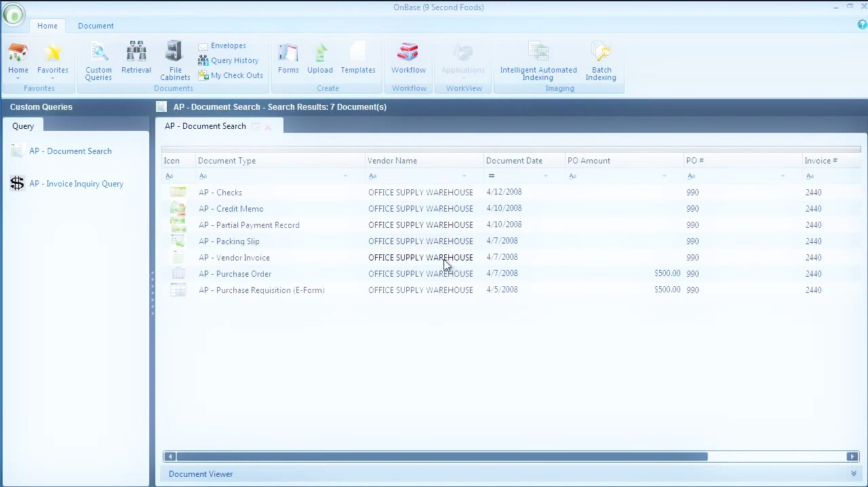Viewport: 868px width, 487px height.
Task: Open the help icon at top right
Action: pyautogui.click(x=862, y=25)
